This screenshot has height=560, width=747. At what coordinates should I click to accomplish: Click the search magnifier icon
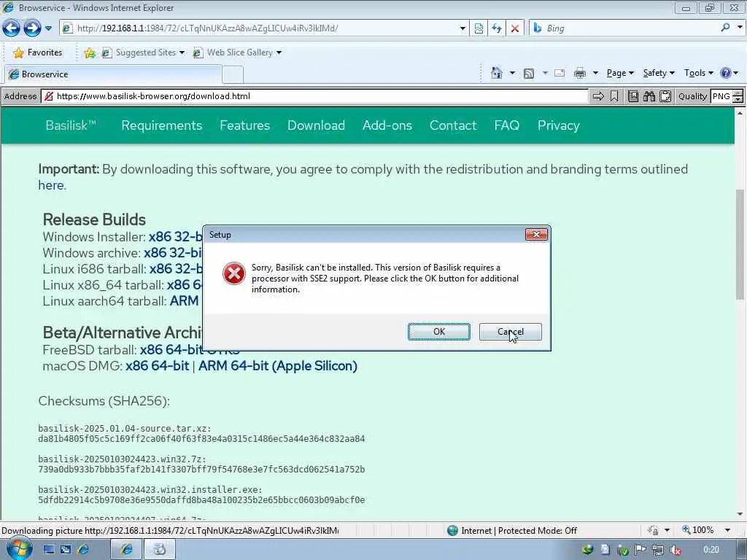click(x=725, y=28)
